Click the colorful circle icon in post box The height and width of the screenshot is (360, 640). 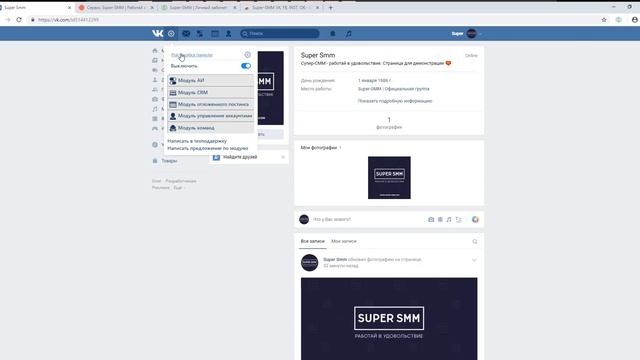475,219
